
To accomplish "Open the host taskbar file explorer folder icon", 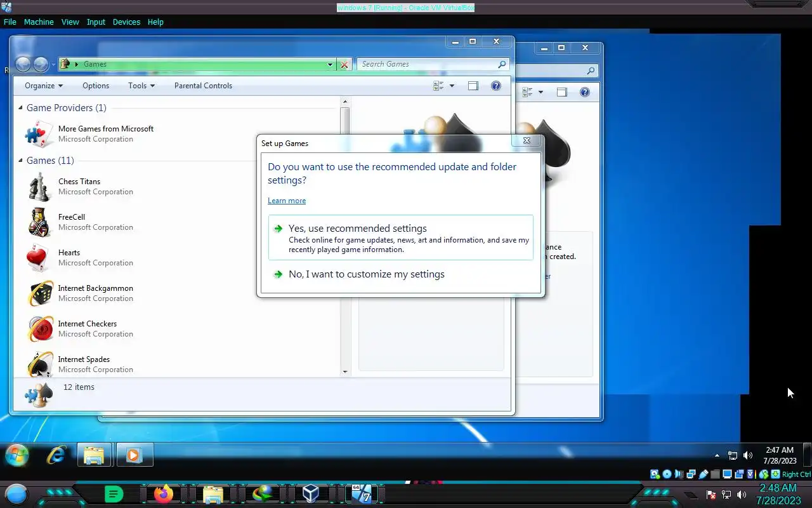I will (x=213, y=494).
